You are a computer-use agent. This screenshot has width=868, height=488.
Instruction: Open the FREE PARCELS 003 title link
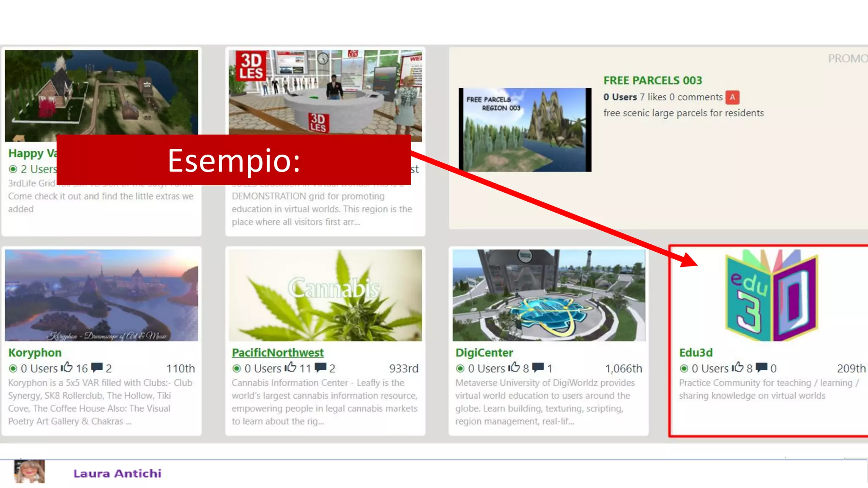point(653,80)
